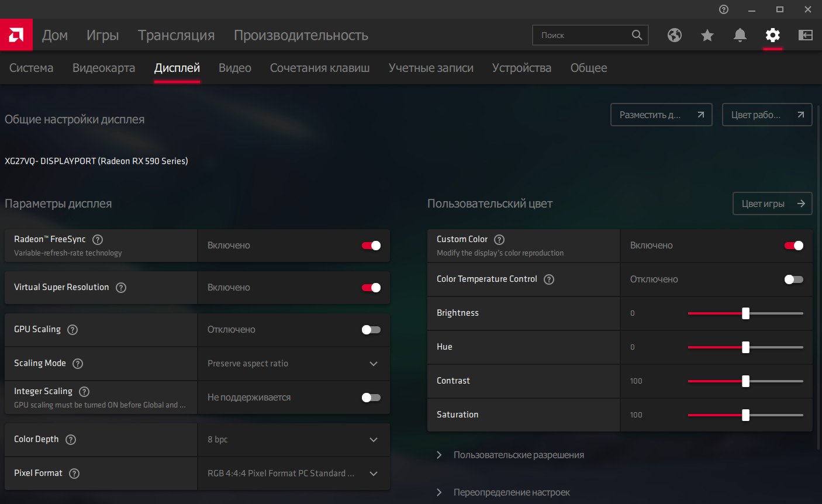Toggle the sidebar panel icon
Image resolution: width=822 pixels, height=504 pixels.
coord(806,35)
